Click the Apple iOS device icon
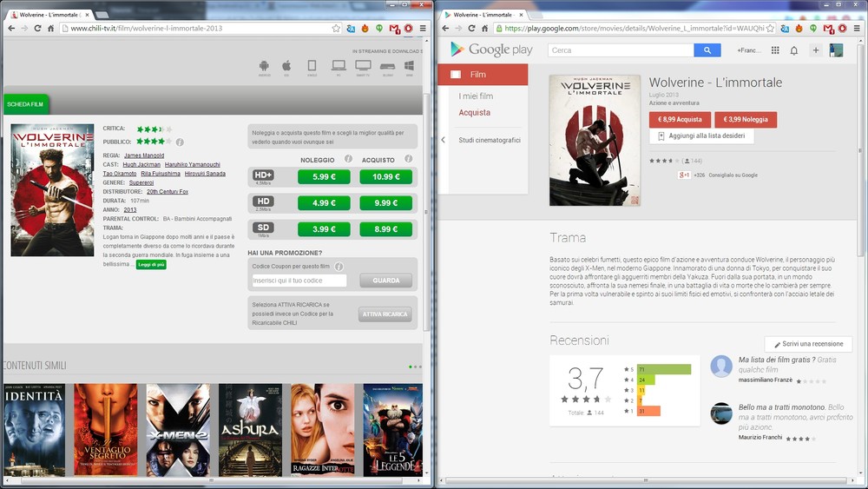The width and height of the screenshot is (868, 489). coord(286,66)
